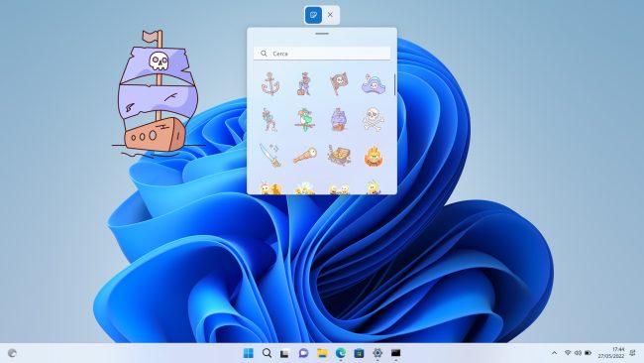
Task: Open taskbar Search
Action: point(267,353)
